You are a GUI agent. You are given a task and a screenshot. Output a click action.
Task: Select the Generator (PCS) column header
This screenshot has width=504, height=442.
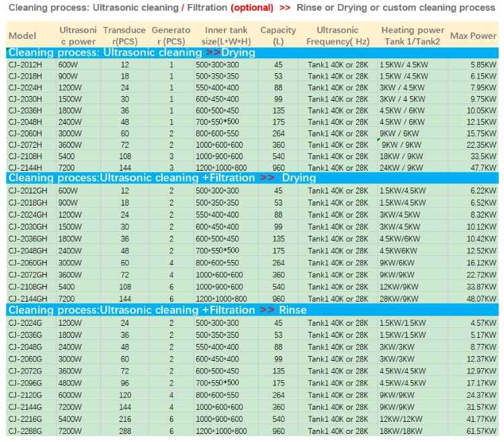click(x=171, y=36)
